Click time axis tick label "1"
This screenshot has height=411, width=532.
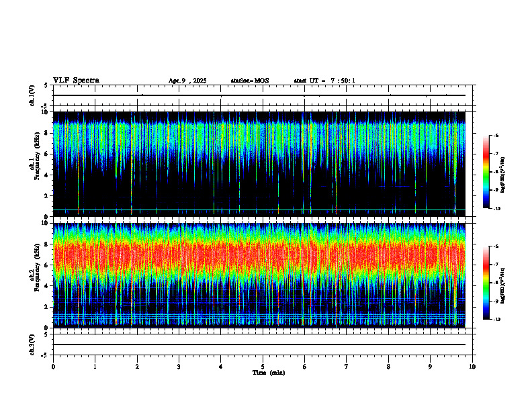[95, 367]
